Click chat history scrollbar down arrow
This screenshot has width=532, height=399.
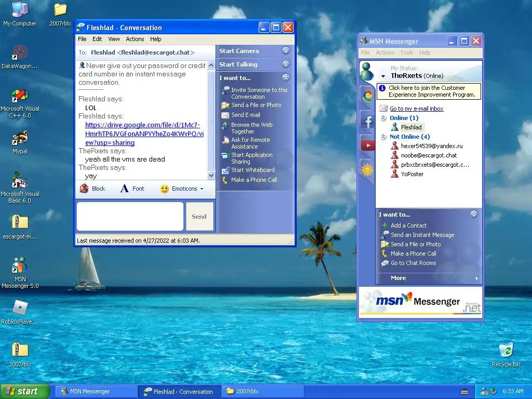[x=211, y=176]
